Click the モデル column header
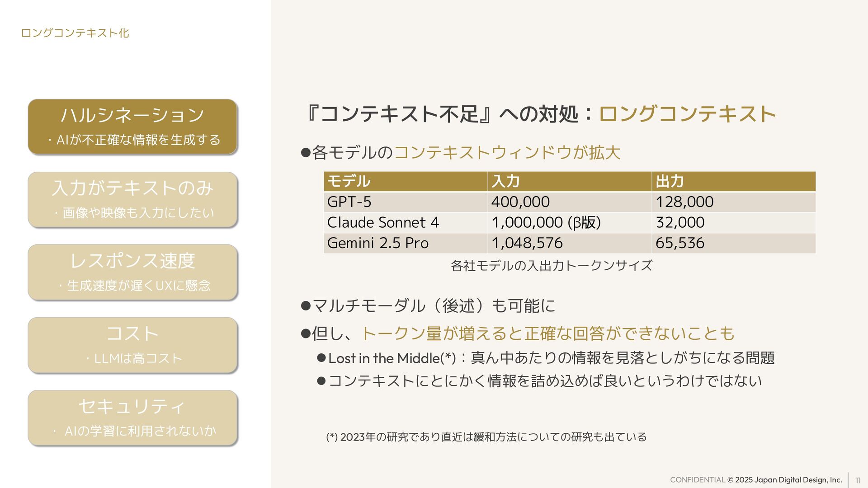Image resolution: width=868 pixels, height=488 pixels. [406, 181]
